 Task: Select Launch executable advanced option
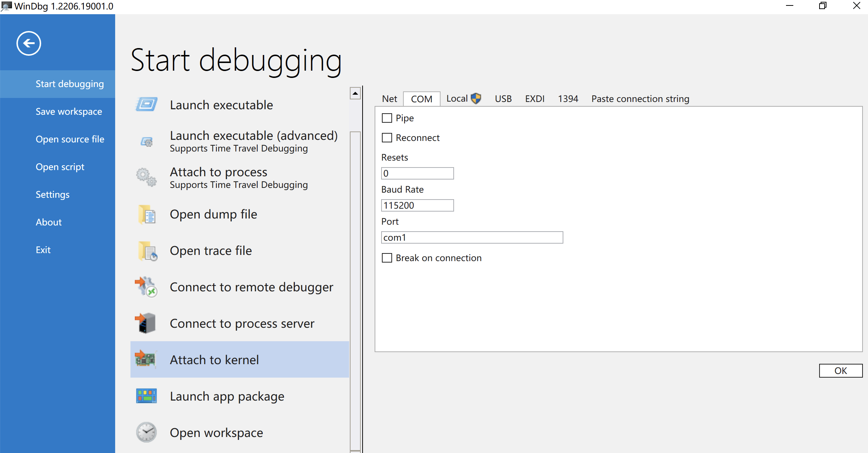pyautogui.click(x=253, y=141)
